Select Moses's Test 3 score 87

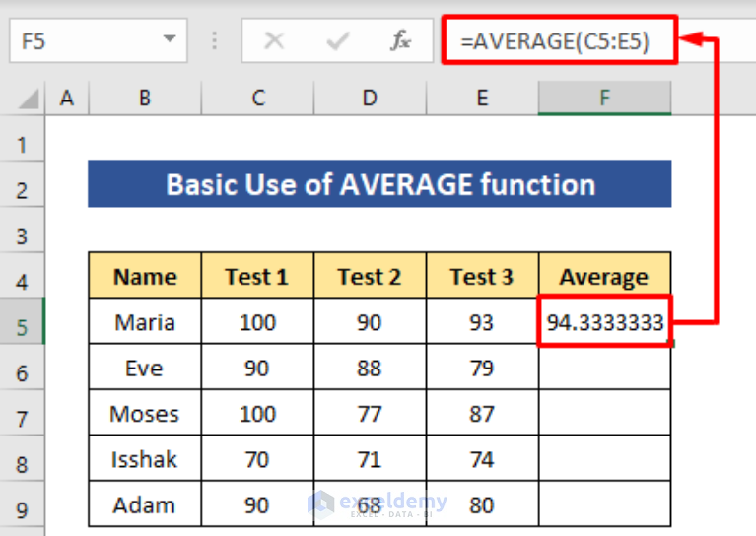pos(482,413)
